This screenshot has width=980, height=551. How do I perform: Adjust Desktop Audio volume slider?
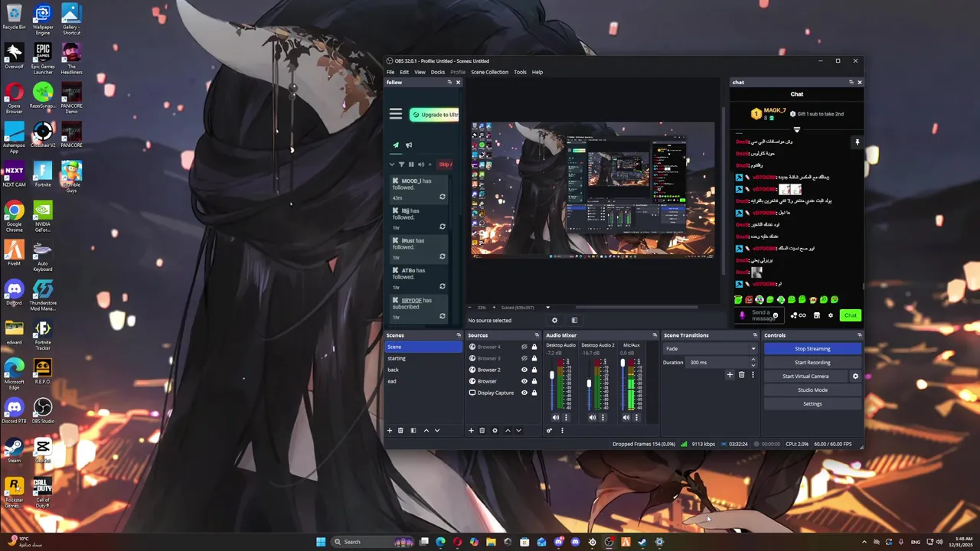click(552, 375)
